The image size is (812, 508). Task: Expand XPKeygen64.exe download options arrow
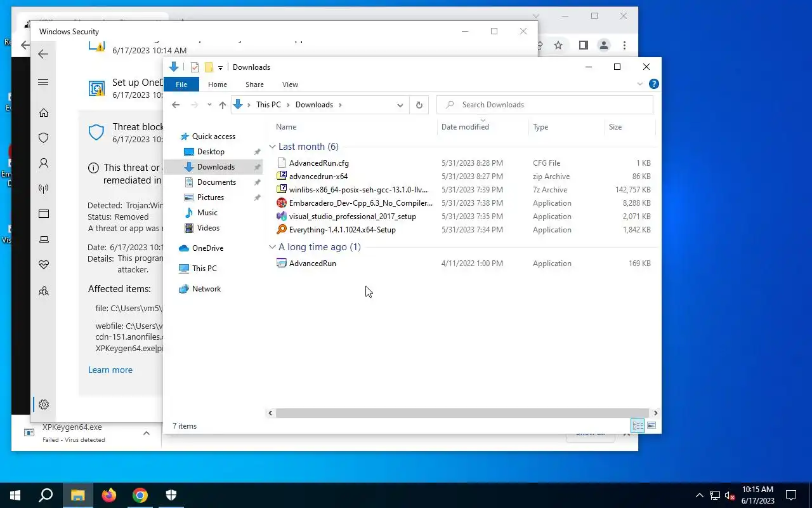click(x=147, y=433)
